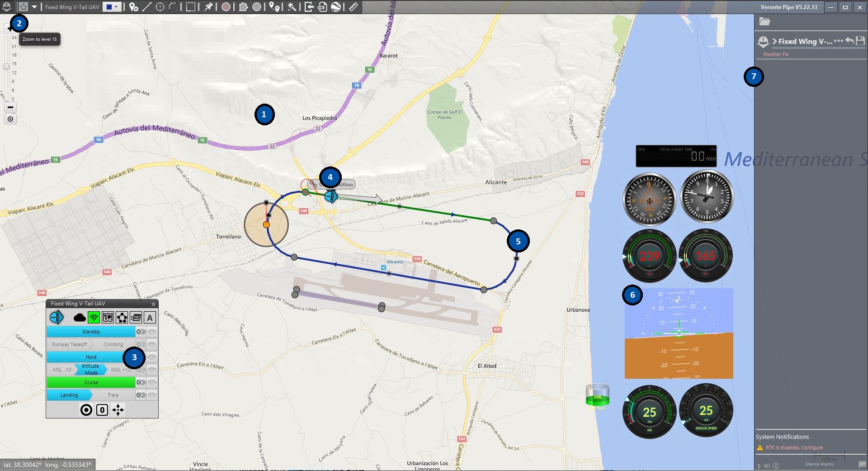This screenshot has height=471, width=868.
Task: Open the three-dots menu in side panel
Action: point(838,41)
